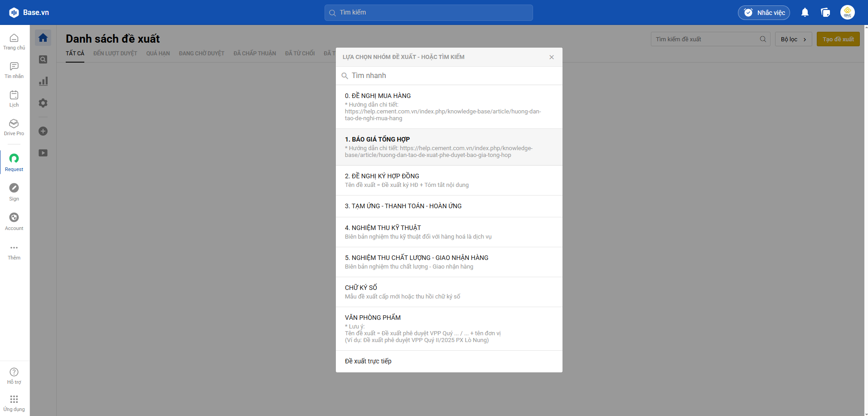Viewport: 868px width, 416px height.
Task: Expand the Bộ lọc filter dropdown
Action: [x=793, y=39]
